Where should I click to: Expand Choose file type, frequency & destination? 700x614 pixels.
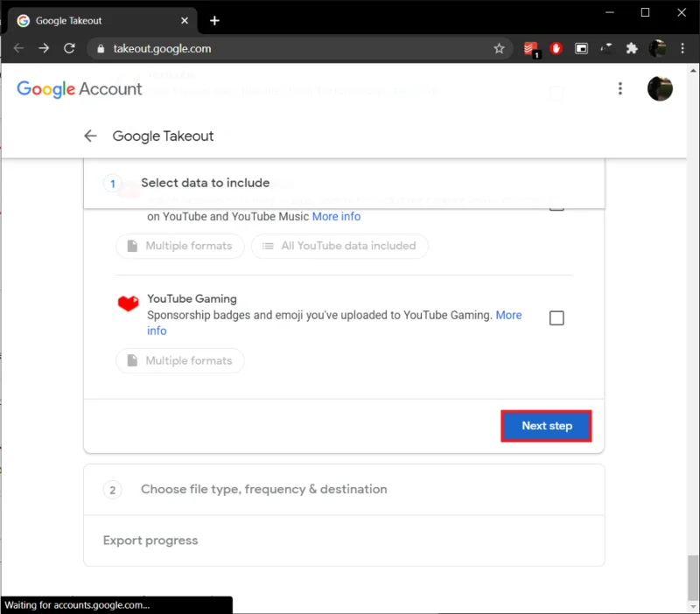[x=344, y=490]
